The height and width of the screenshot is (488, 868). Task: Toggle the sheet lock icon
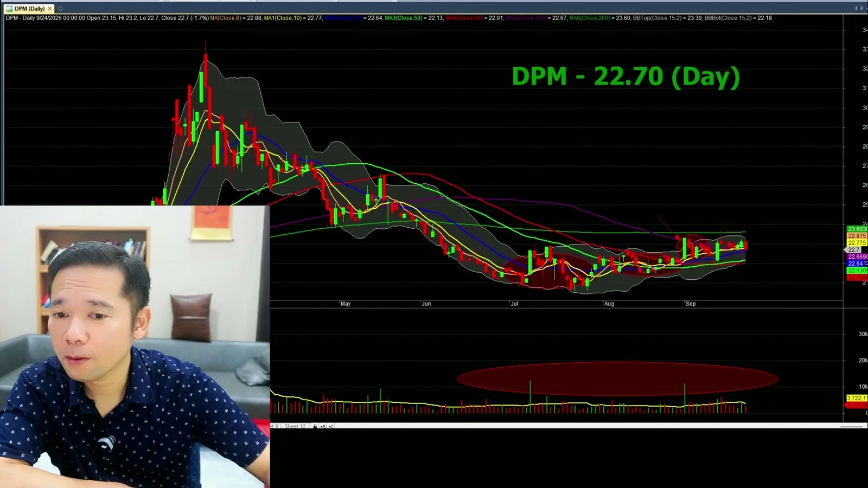click(315, 426)
